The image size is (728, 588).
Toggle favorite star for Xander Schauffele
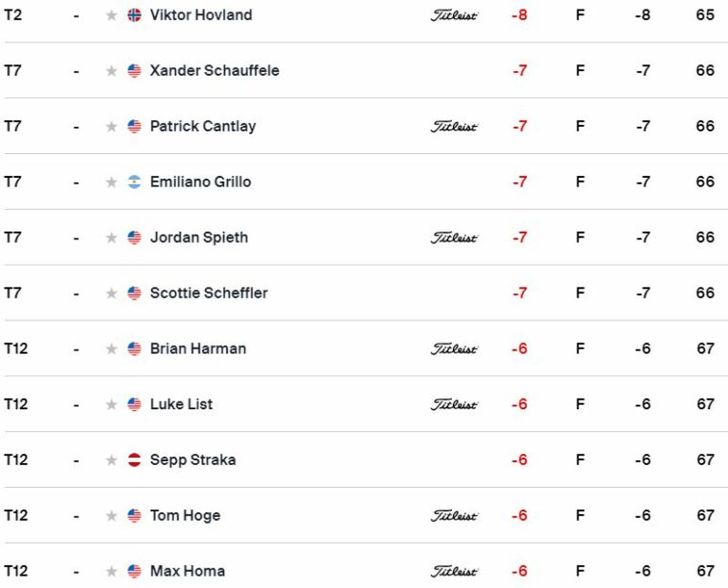(x=112, y=71)
